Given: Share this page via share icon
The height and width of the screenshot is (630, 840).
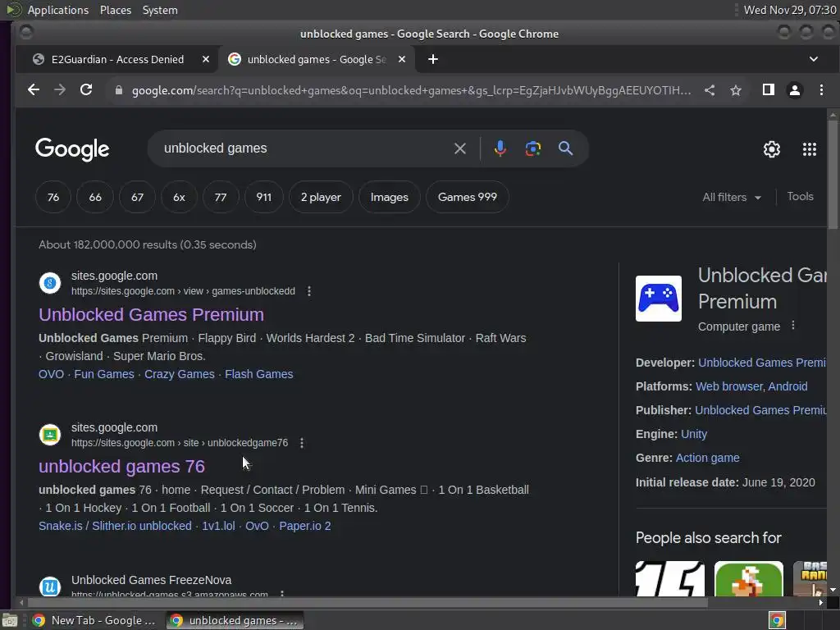Looking at the screenshot, I should click(x=710, y=90).
